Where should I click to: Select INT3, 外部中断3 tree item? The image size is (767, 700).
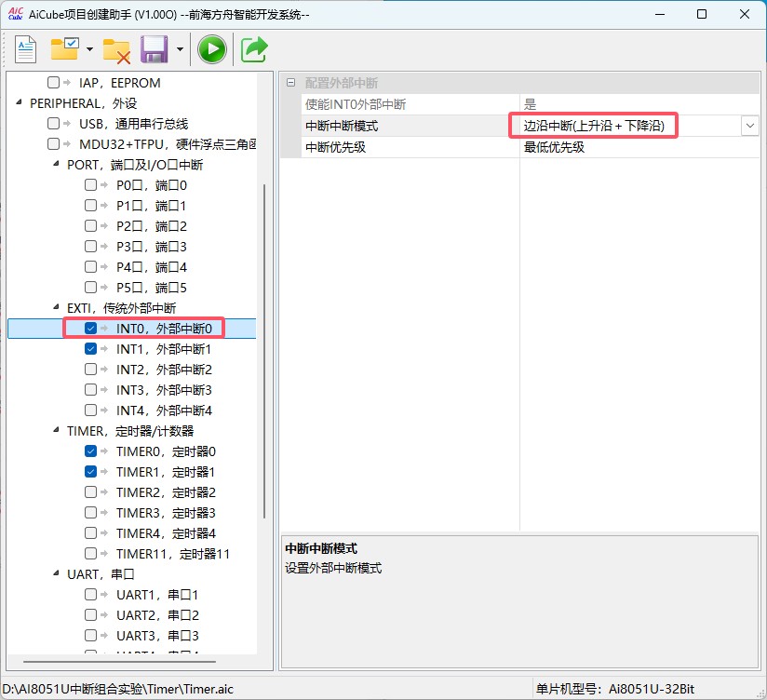click(164, 390)
